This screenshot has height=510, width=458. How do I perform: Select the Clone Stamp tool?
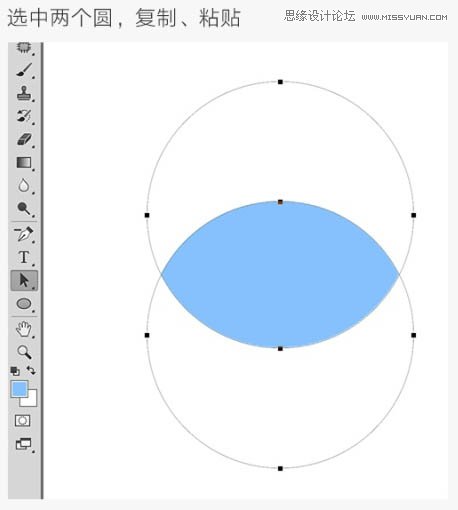(24, 93)
